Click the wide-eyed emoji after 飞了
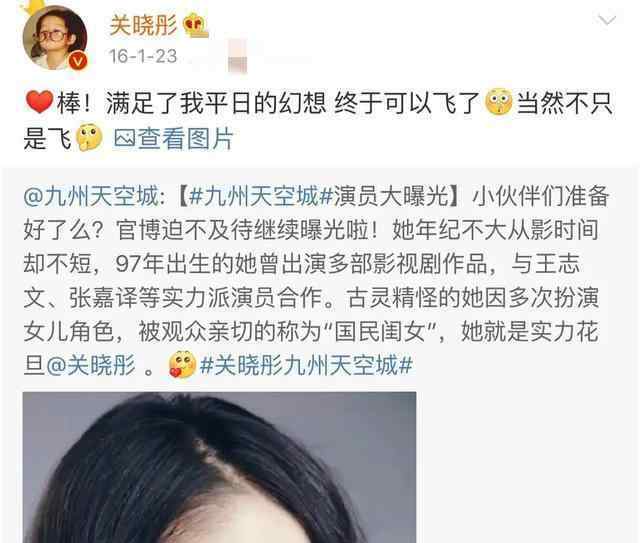Image resolution: width=640 pixels, height=543 pixels. click(x=499, y=102)
